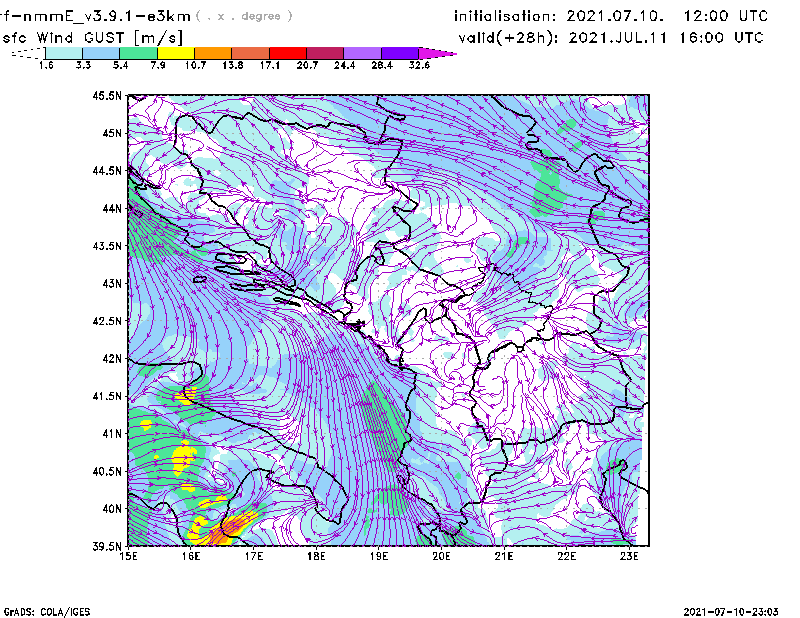
Task: Click the "15E" longitude label
Action: pyautogui.click(x=128, y=556)
